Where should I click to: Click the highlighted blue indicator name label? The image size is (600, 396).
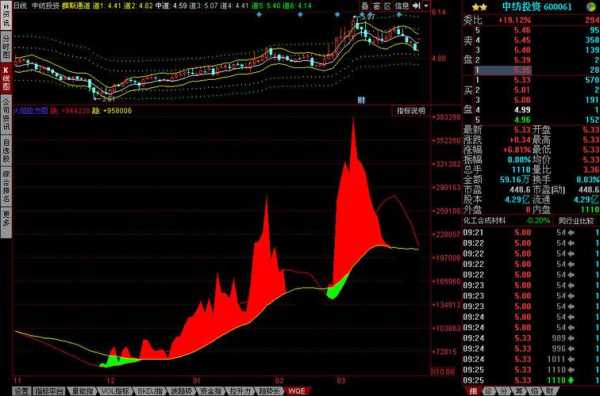click(31, 111)
